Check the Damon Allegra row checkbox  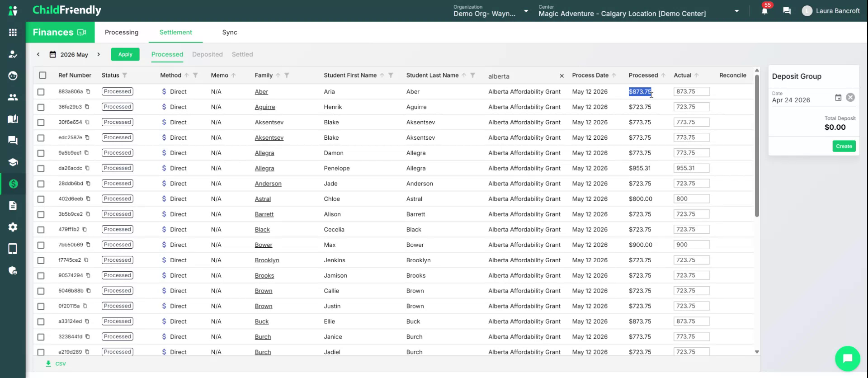(x=41, y=153)
